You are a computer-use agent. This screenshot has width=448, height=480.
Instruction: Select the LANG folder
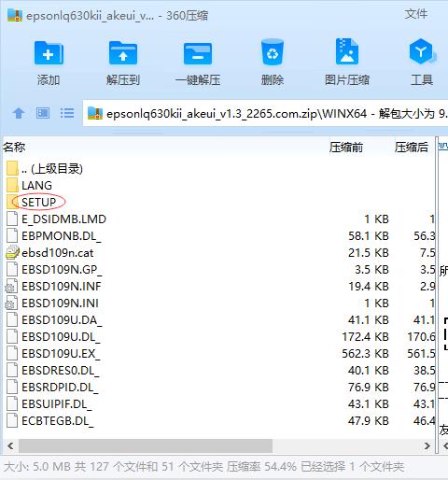(x=36, y=186)
